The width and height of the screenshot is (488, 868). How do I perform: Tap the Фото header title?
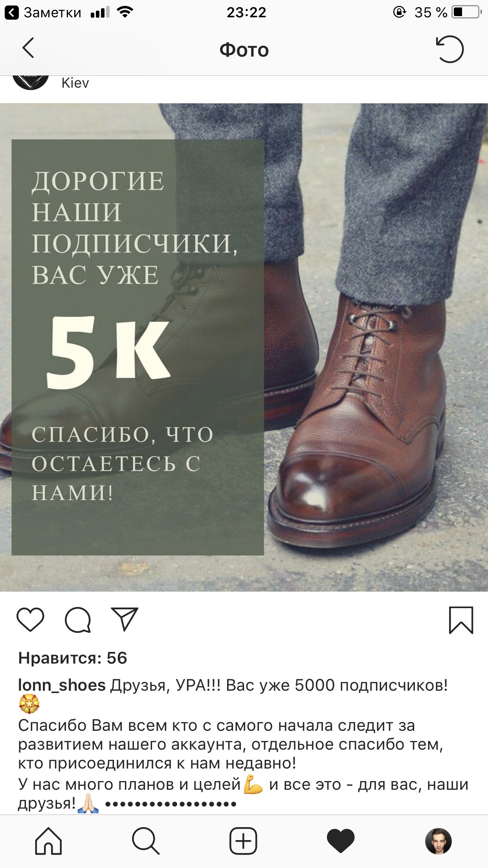click(244, 50)
